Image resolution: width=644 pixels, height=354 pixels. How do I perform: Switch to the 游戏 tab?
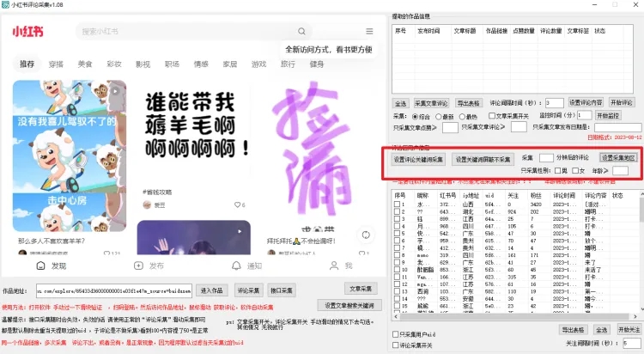coord(258,64)
